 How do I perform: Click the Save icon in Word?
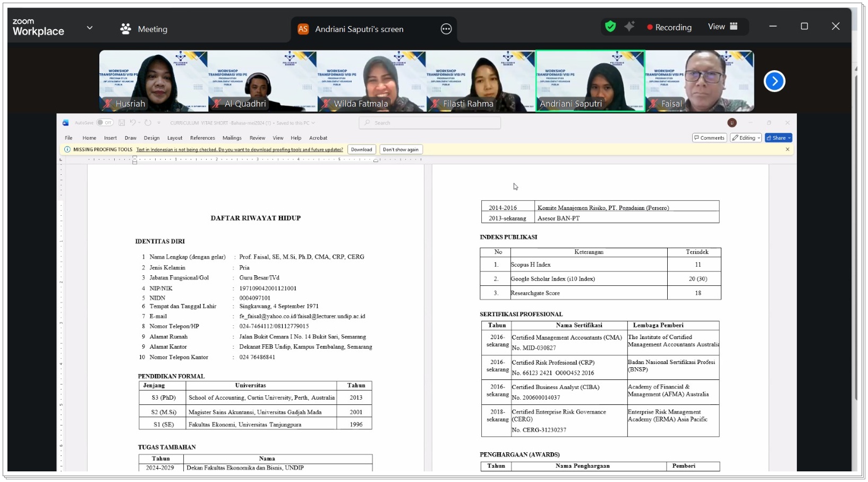pyautogui.click(x=122, y=123)
